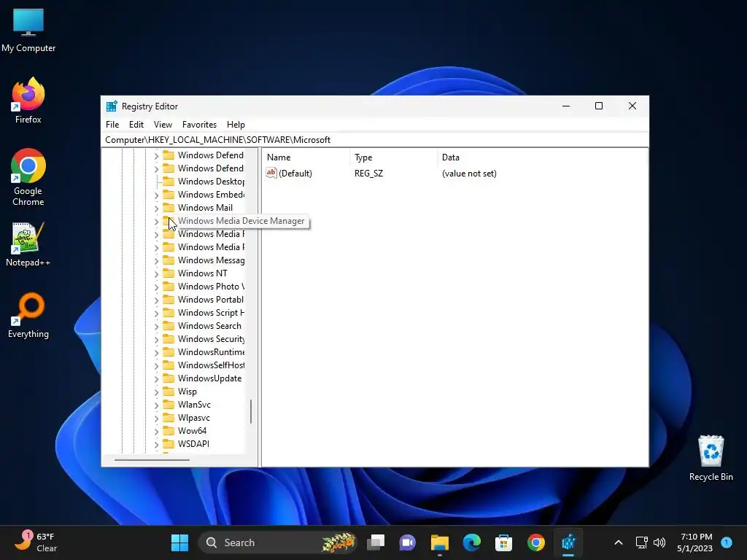Open the Help menu
747x560 pixels.
tap(236, 124)
